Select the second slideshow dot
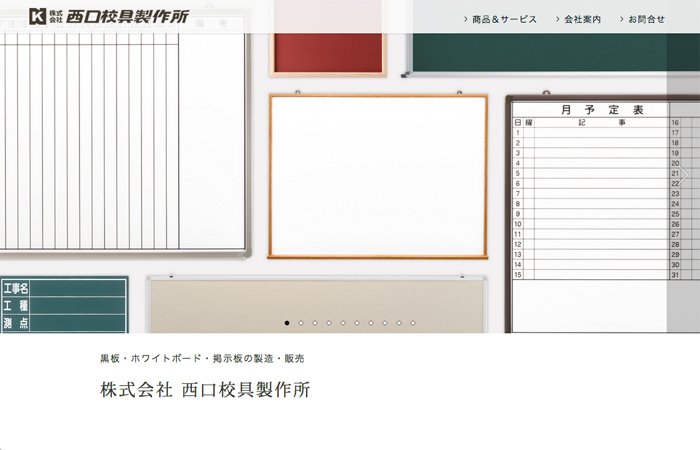This screenshot has height=450, width=700. (301, 323)
